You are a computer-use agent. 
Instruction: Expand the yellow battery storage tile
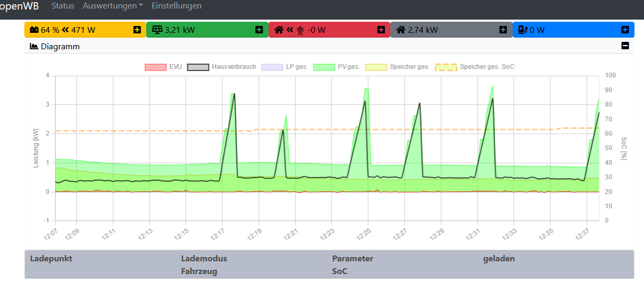137,30
